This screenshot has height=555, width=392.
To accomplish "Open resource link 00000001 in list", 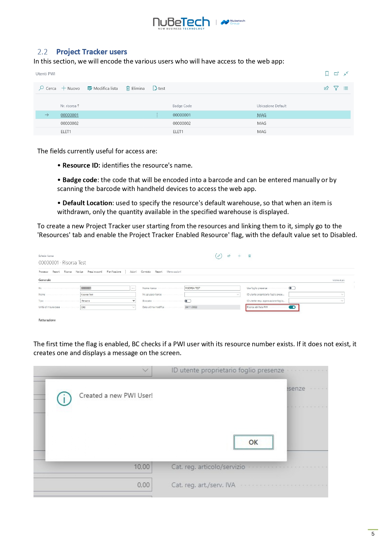I will point(69,115).
